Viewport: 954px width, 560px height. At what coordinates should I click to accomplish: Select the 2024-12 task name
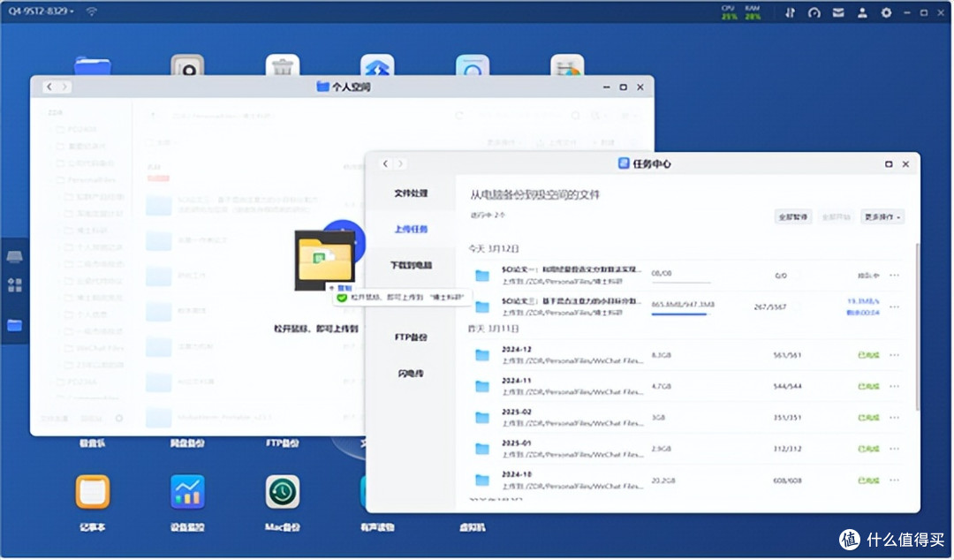pos(517,350)
